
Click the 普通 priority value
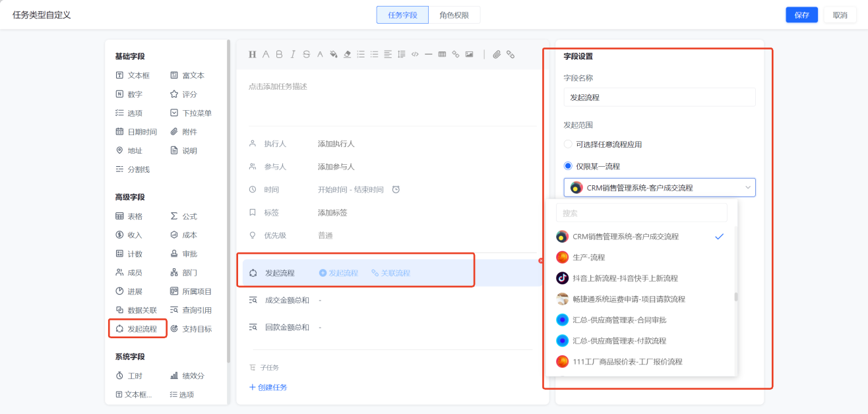325,235
